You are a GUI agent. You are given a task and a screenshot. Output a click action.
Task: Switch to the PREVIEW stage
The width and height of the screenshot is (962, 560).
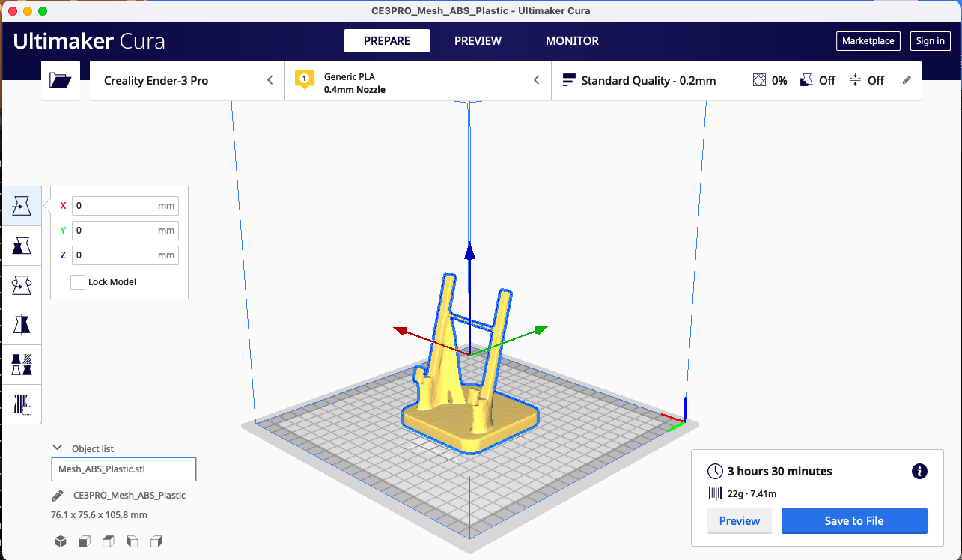[478, 41]
